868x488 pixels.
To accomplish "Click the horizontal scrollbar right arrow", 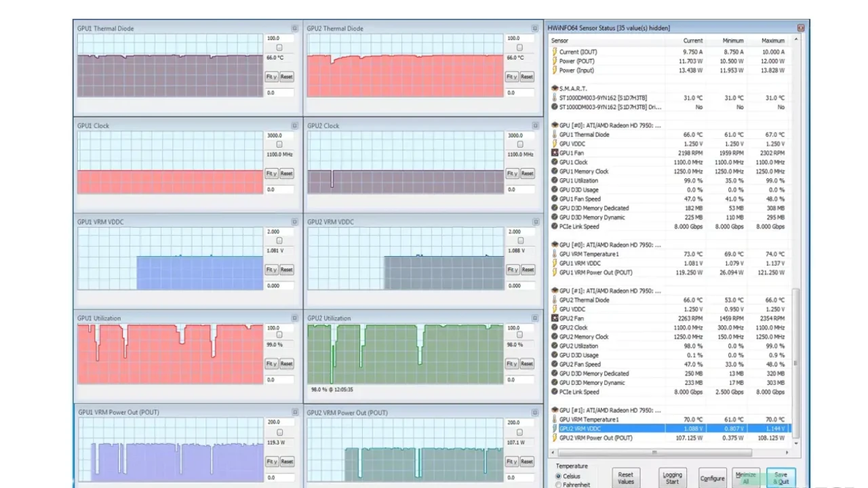I will (787, 452).
